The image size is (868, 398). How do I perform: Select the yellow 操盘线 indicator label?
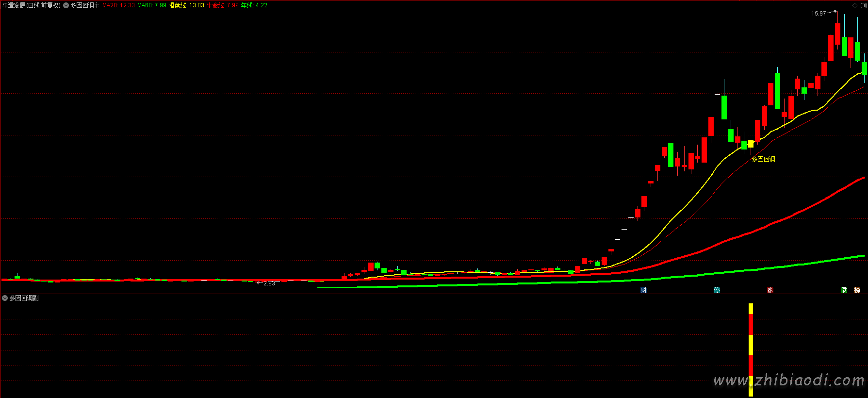[186, 6]
